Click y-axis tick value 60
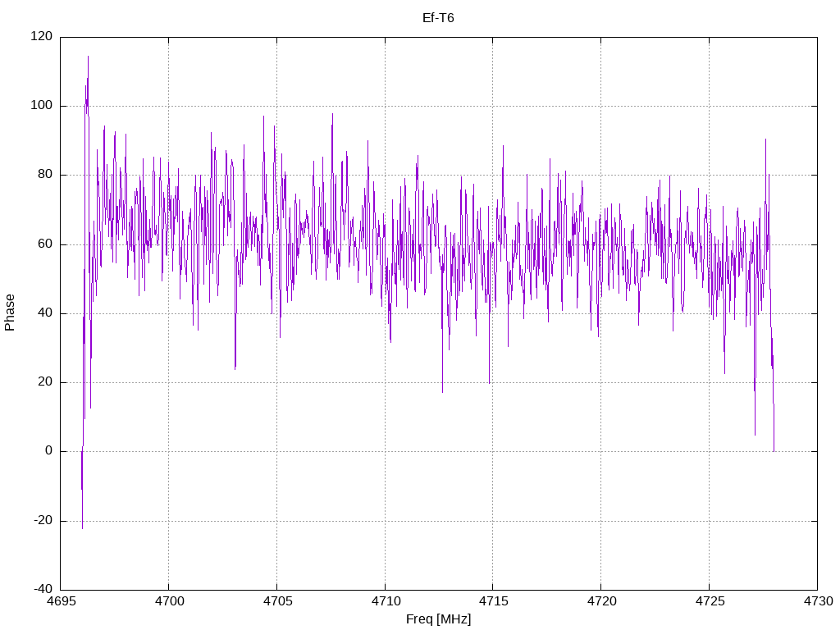The image size is (840, 630). point(45,244)
